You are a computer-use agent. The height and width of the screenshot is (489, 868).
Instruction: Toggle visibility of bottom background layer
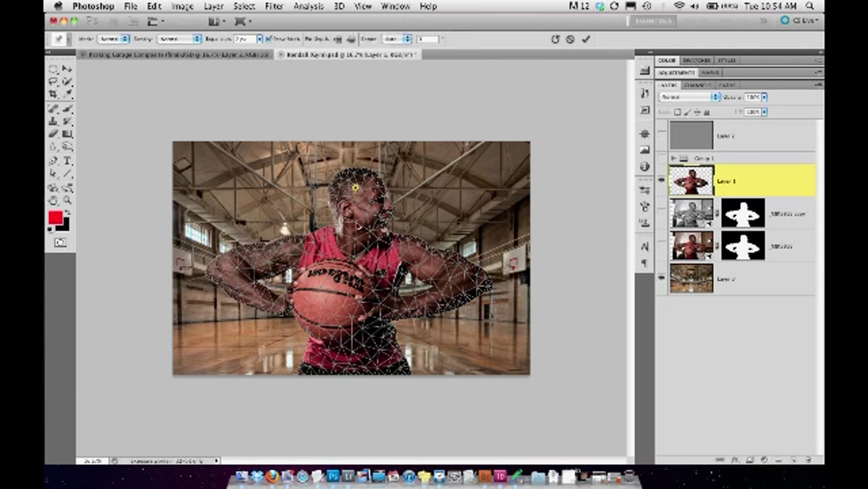[661, 278]
